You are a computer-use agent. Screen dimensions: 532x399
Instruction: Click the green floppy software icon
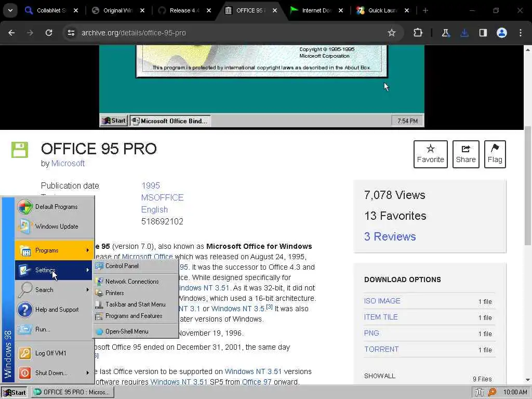pos(20,150)
